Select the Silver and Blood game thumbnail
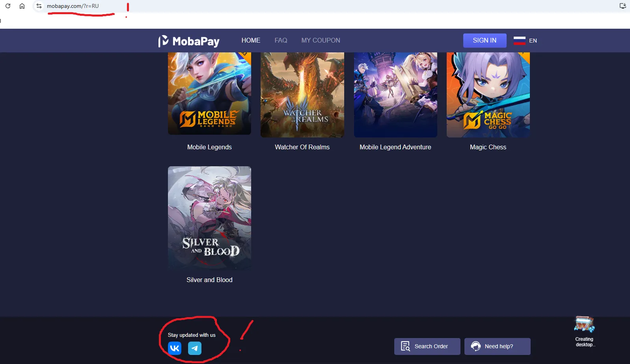630x364 pixels. click(209, 218)
